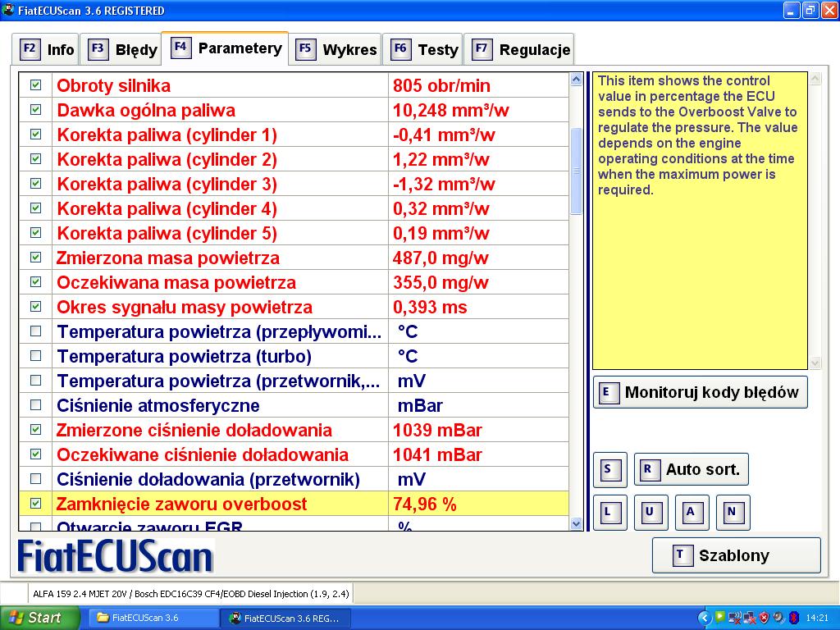Click the bluetooth tray icon
The width and height of the screenshot is (840, 630).
(x=793, y=618)
